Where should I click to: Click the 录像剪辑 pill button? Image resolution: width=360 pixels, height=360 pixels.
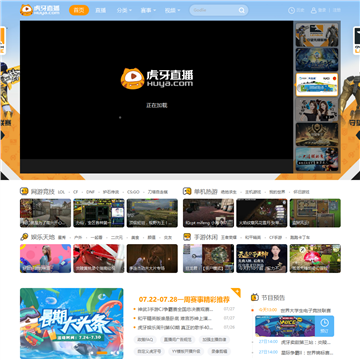coord(219,351)
